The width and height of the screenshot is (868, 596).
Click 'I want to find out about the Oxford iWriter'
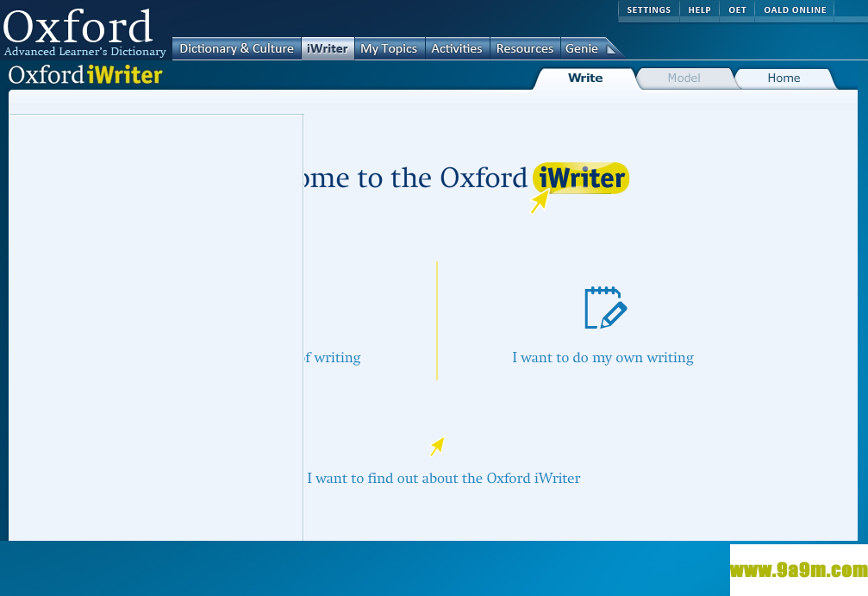click(x=443, y=478)
